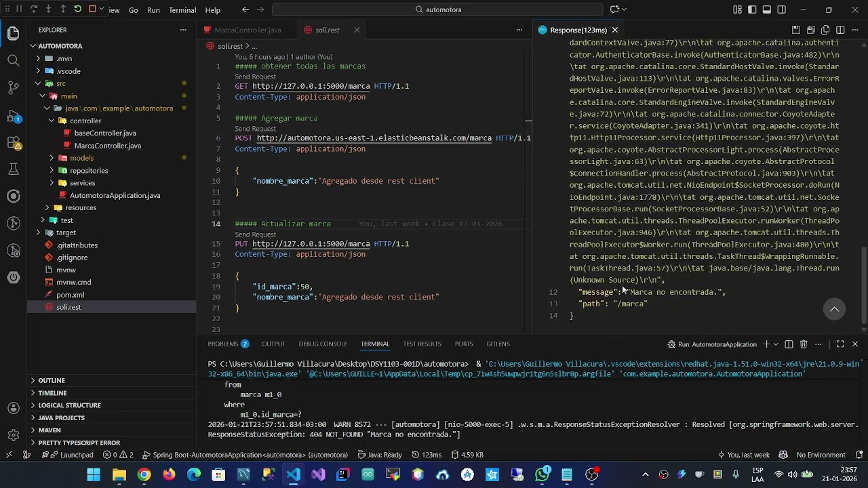Image resolution: width=868 pixels, height=488 pixels.
Task: Expand the MAVEN section
Action: point(50,430)
